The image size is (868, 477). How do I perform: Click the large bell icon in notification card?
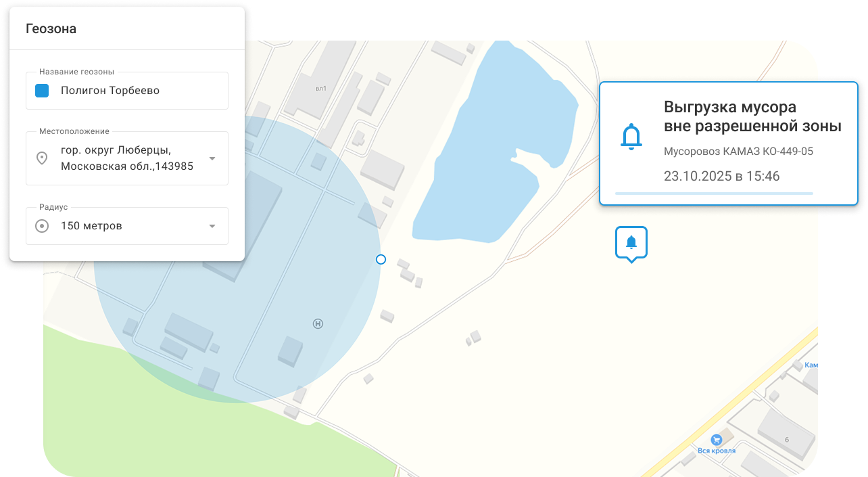coord(631,137)
